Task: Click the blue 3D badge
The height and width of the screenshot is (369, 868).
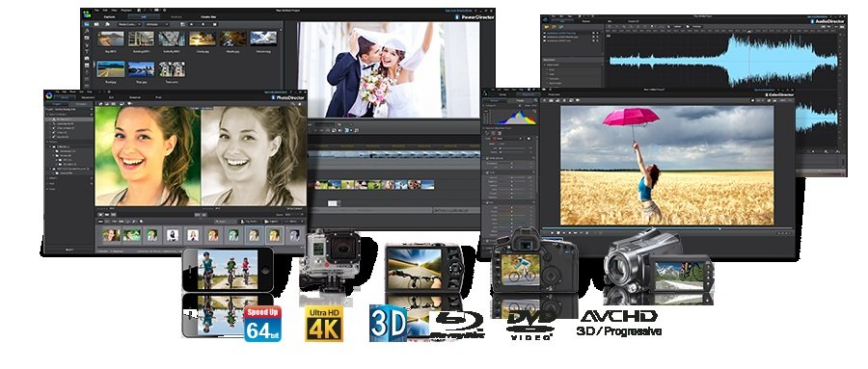Action: [x=388, y=323]
